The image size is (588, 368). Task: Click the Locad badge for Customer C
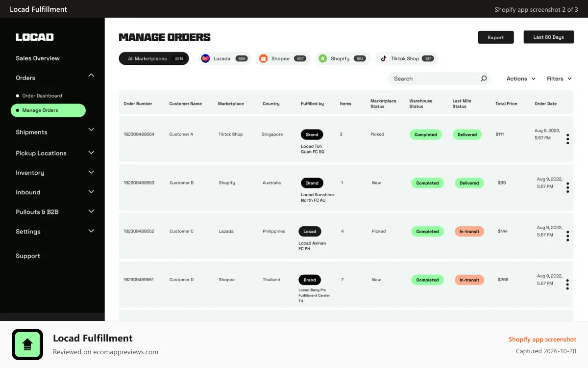click(x=310, y=232)
